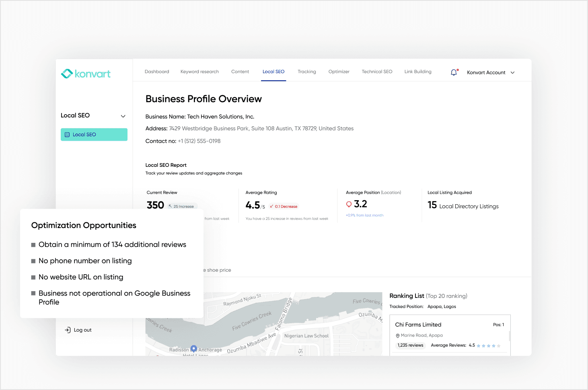Click the red Average Position location pin
588x390 pixels.
[349, 204]
